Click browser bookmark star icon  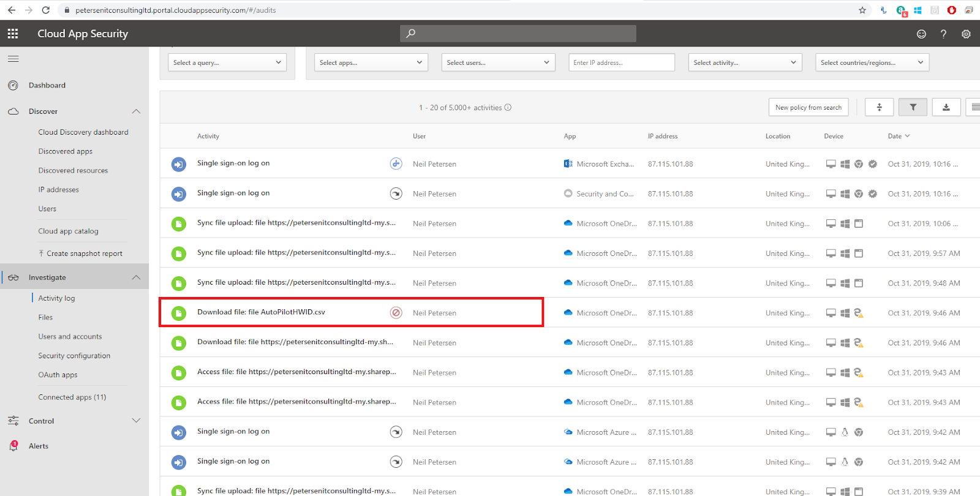862,10
